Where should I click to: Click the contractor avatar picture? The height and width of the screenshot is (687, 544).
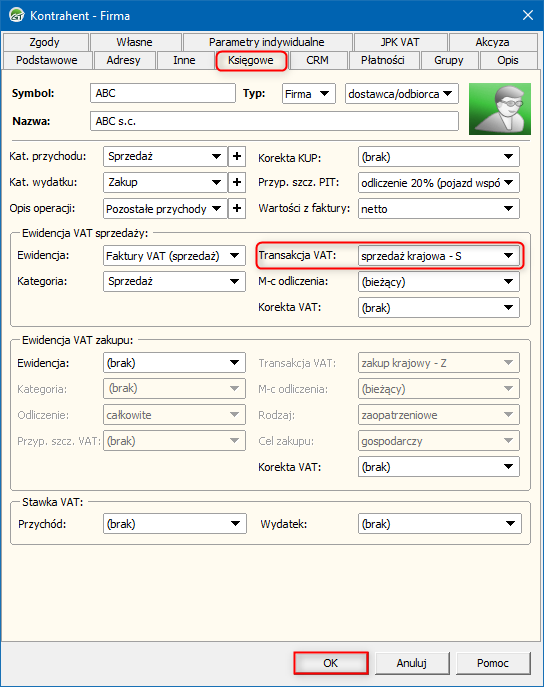[499, 109]
